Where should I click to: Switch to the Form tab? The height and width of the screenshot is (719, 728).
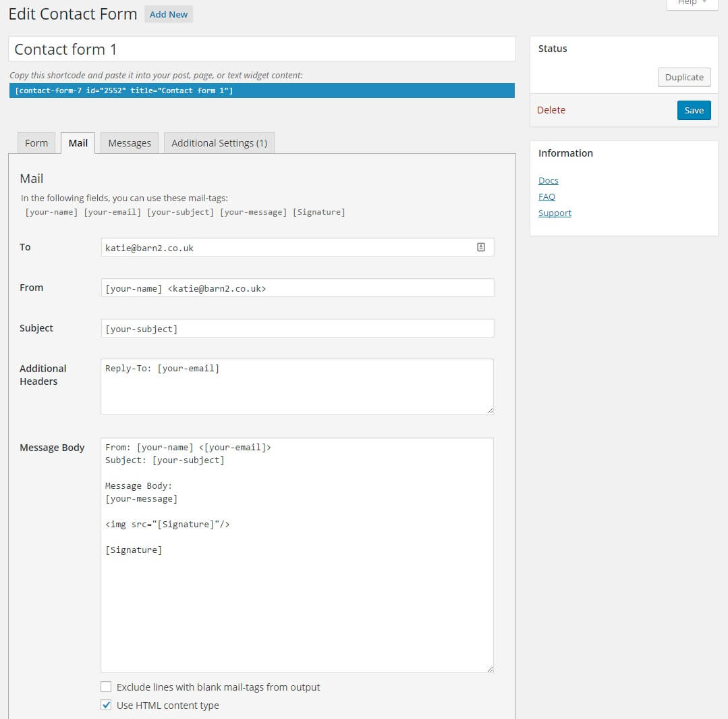(x=36, y=143)
